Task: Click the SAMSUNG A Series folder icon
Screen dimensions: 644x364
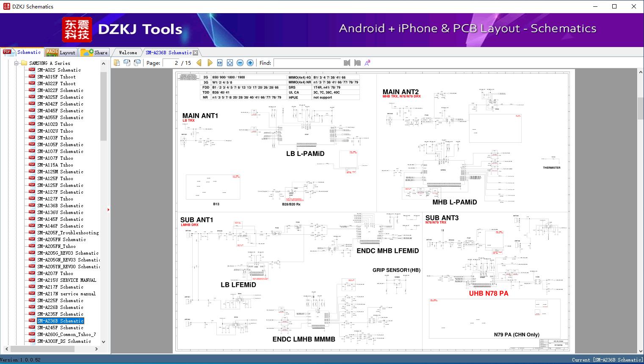Action: point(24,63)
